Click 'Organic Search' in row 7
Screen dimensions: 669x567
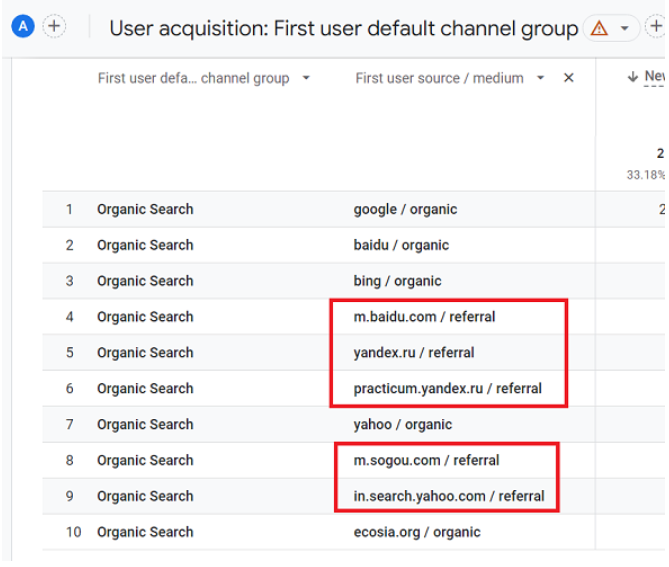[145, 425]
